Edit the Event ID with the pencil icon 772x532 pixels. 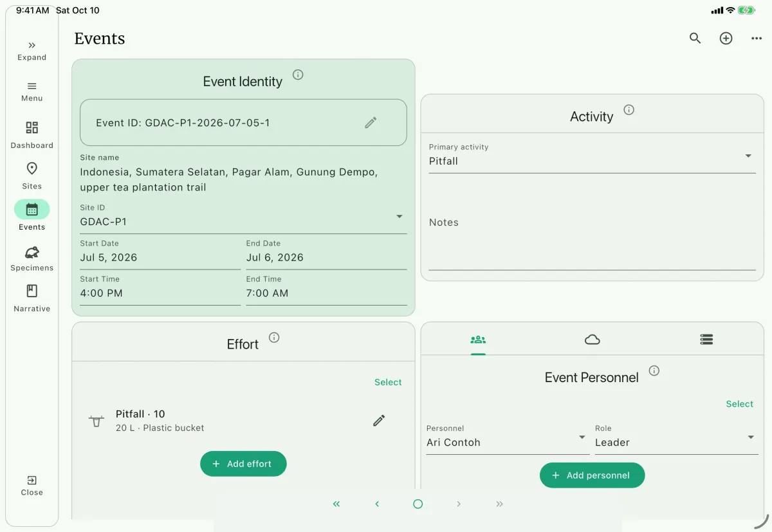[x=371, y=123]
